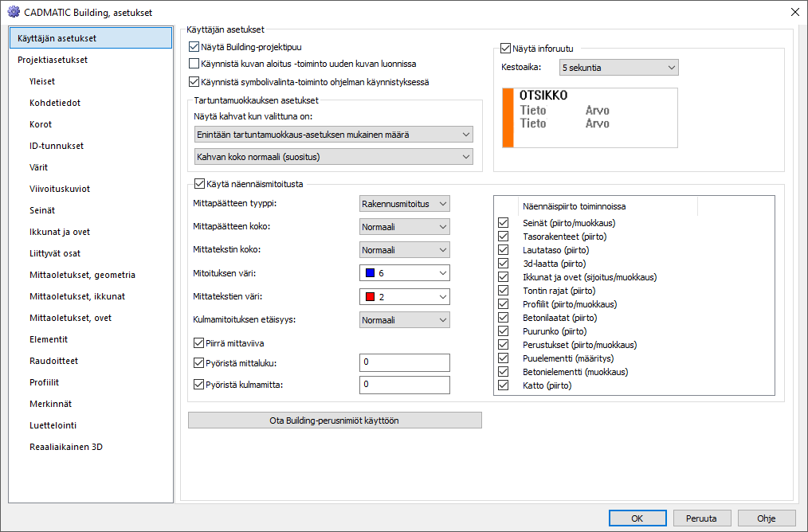808x532 pixels.
Task: Toggle Piirrä mittaviiva checkbox
Action: pyautogui.click(x=200, y=343)
